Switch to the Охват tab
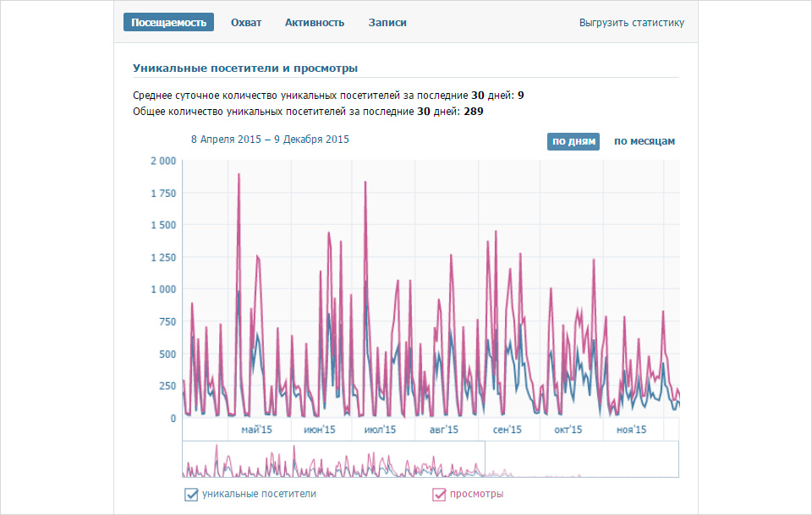The image size is (812, 515). click(x=246, y=23)
